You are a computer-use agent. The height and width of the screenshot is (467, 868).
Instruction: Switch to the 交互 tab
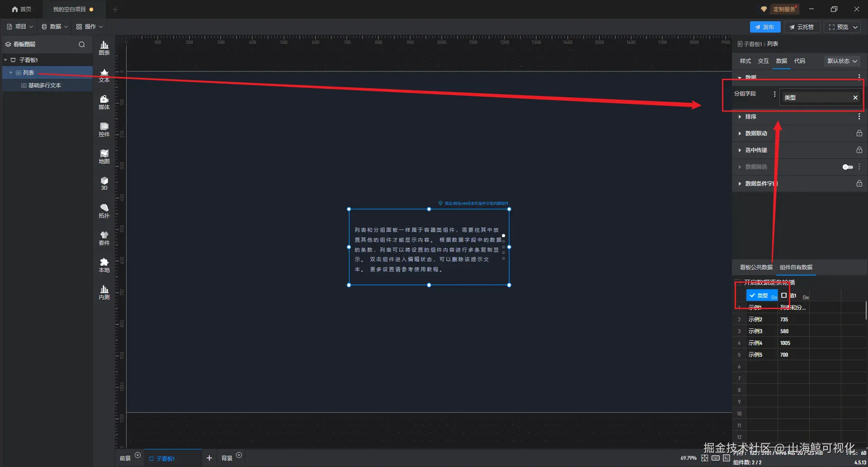click(x=763, y=61)
